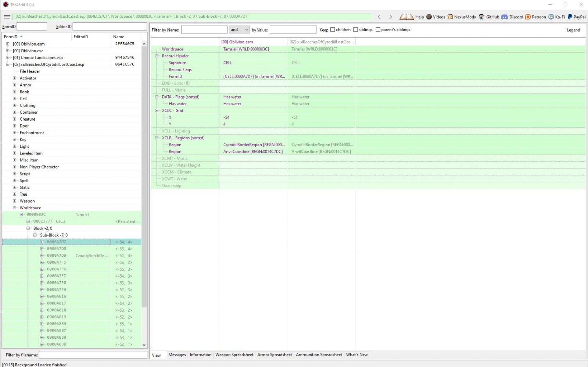This screenshot has width=588, height=367.
Task: Sort by FormID column header
Action: (37, 37)
